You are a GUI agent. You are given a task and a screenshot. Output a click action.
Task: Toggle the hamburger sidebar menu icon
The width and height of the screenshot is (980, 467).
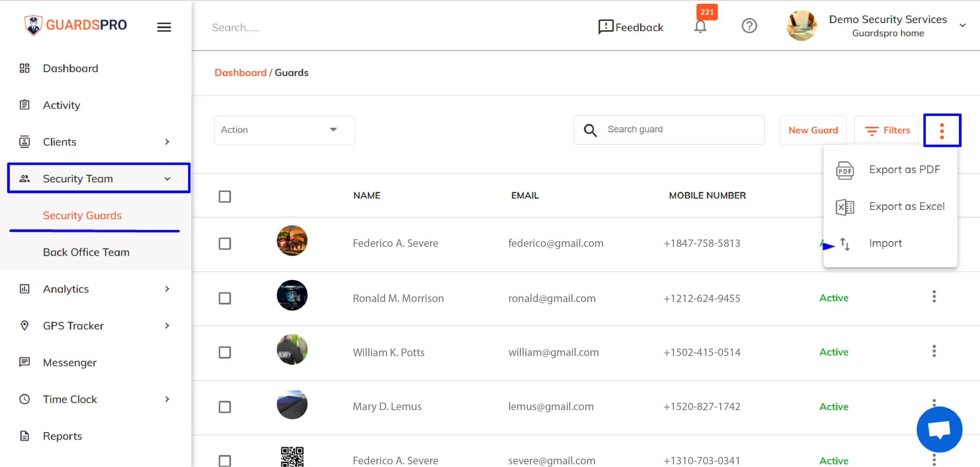click(164, 27)
